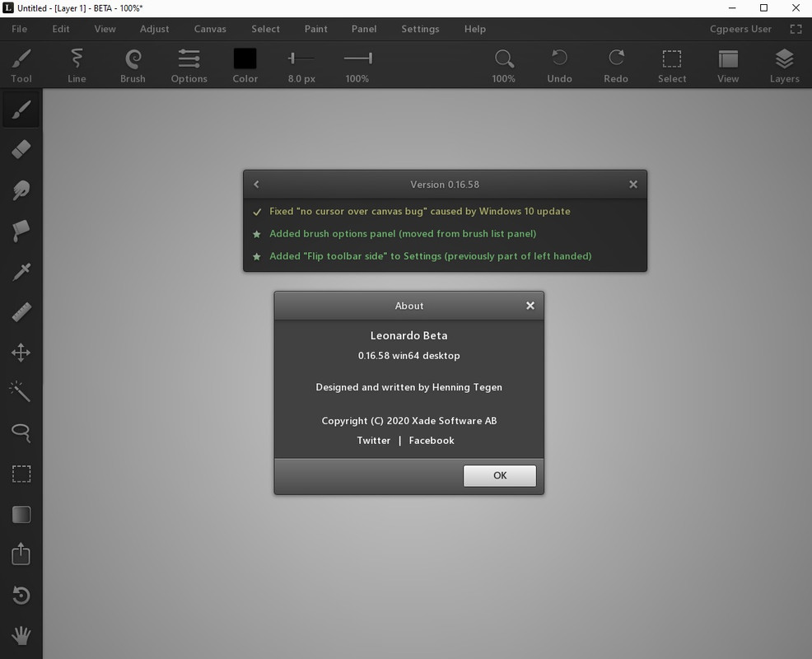Image resolution: width=812 pixels, height=659 pixels.
Task: Activate the hand pan tool
Action: [21, 635]
